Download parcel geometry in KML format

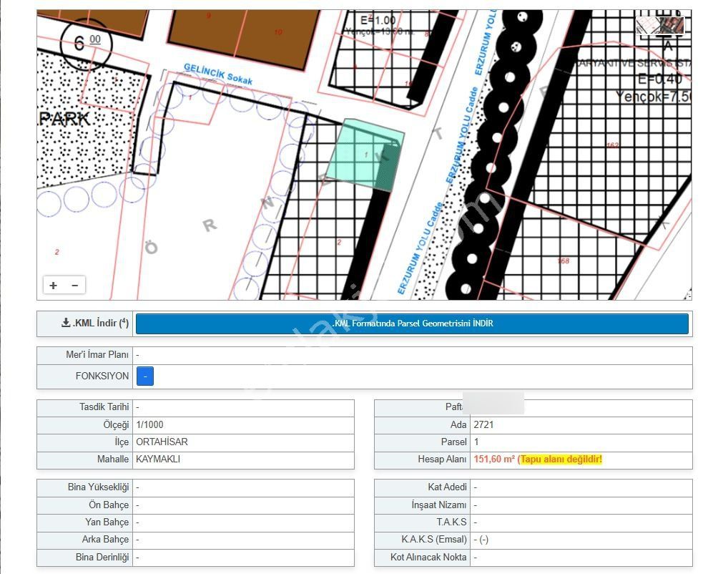412,324
